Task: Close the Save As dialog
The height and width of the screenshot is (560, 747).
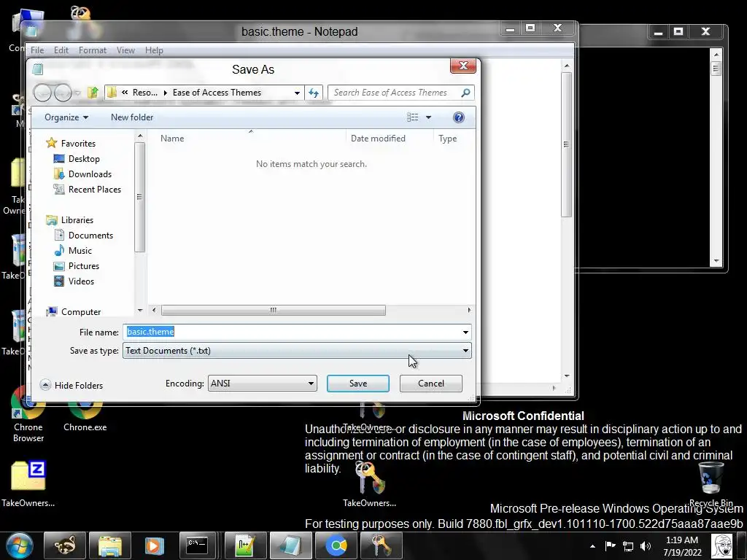Action: [463, 66]
